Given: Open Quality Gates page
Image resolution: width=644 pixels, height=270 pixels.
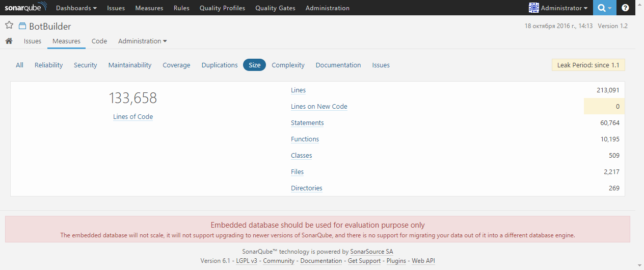Looking at the screenshot, I should pyautogui.click(x=275, y=8).
